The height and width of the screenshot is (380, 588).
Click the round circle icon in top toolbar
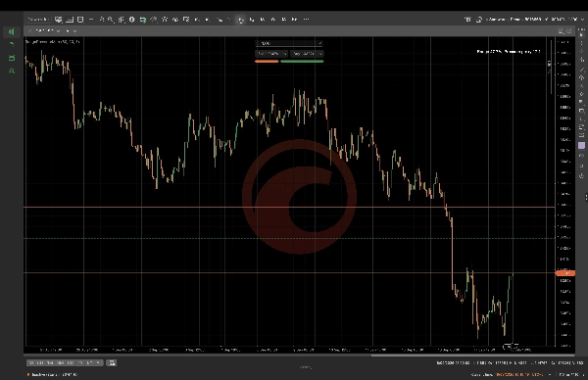tap(132, 20)
